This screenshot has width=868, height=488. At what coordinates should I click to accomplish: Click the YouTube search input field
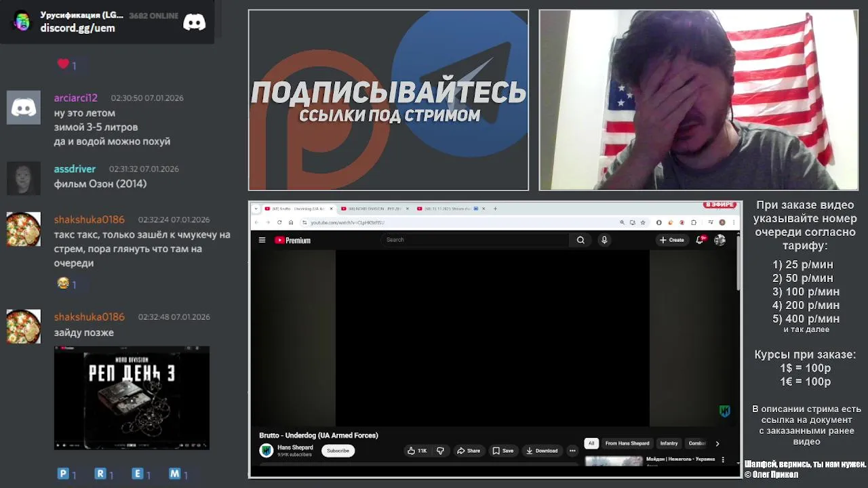click(x=475, y=240)
